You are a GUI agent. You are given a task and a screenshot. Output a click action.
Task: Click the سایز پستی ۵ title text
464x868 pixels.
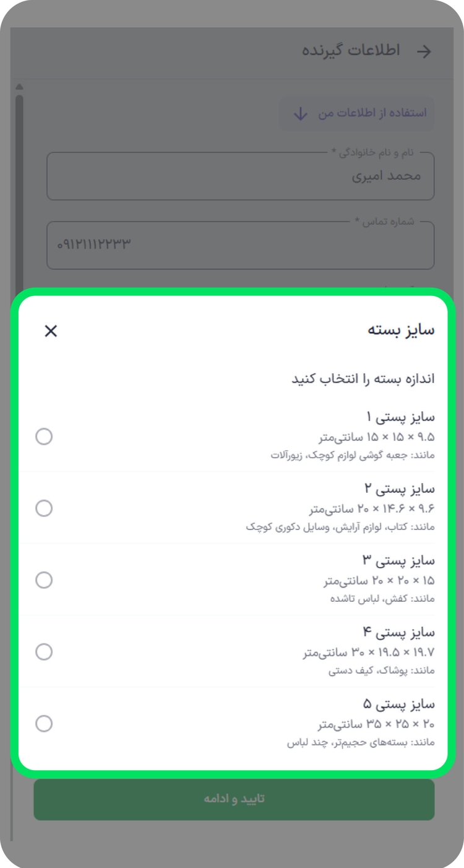398,704
